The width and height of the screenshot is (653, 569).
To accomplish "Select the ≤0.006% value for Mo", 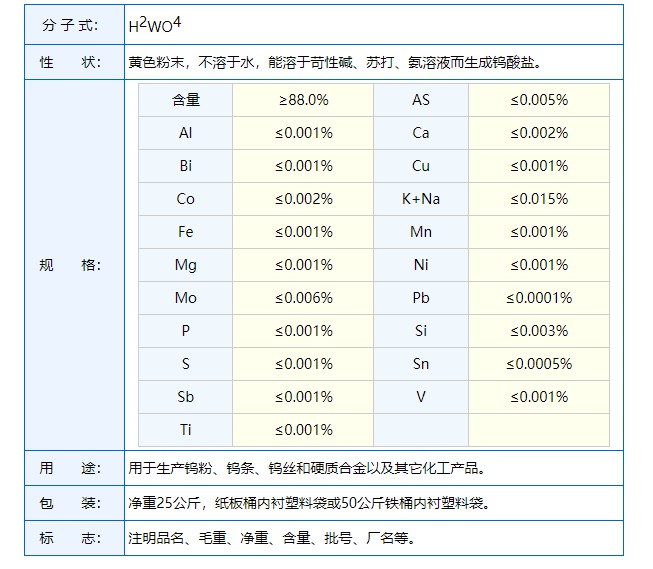I will 303,298.
